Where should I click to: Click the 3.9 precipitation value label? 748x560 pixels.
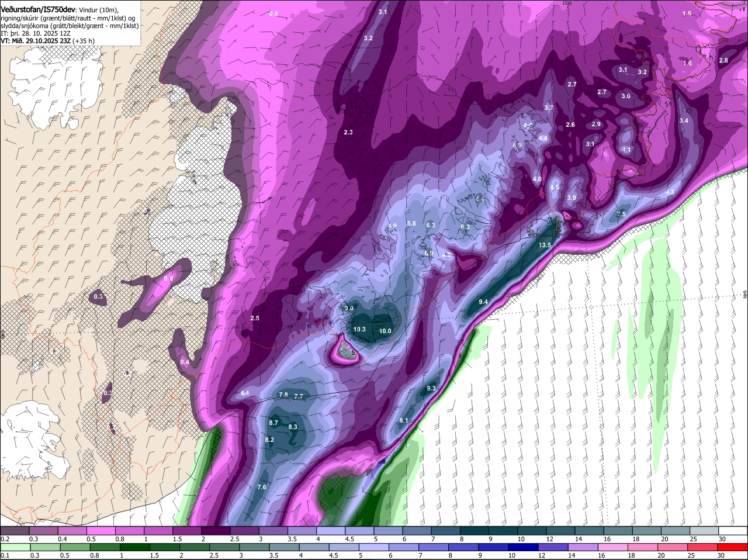tap(572, 198)
